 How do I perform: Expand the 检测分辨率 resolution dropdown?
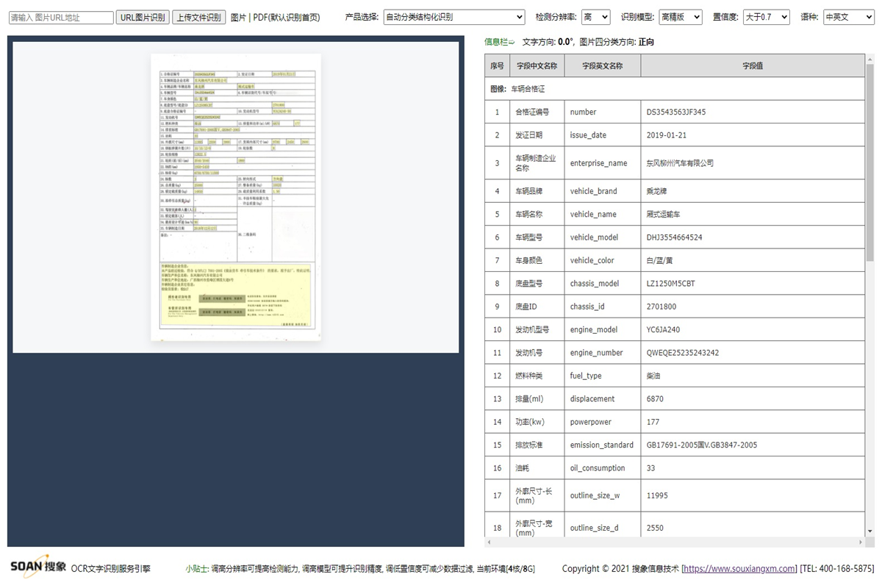(x=595, y=17)
